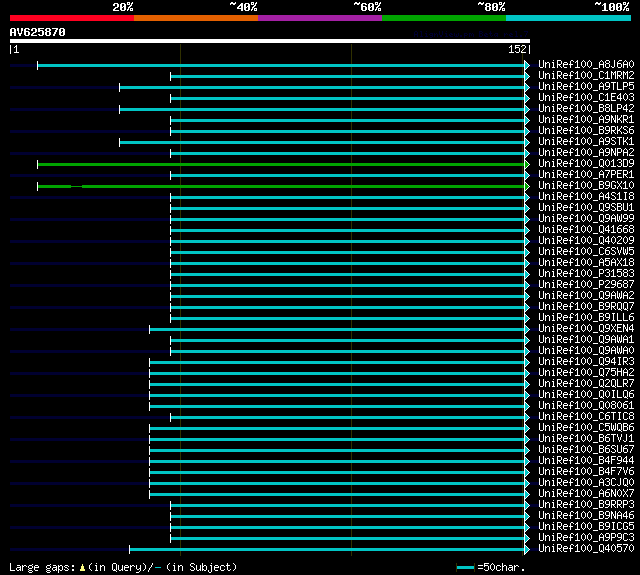
Task: Select the UniRef100_C5WQB6 label
Action: coord(586,428)
